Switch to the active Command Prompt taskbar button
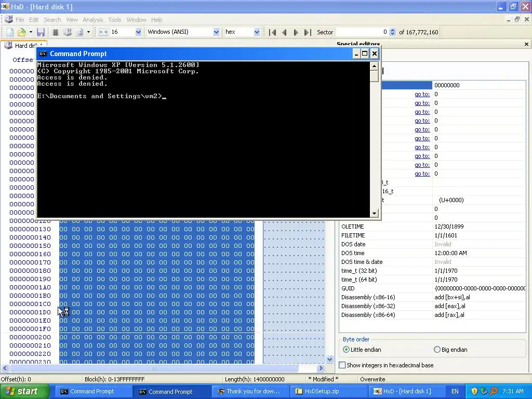 click(170, 391)
